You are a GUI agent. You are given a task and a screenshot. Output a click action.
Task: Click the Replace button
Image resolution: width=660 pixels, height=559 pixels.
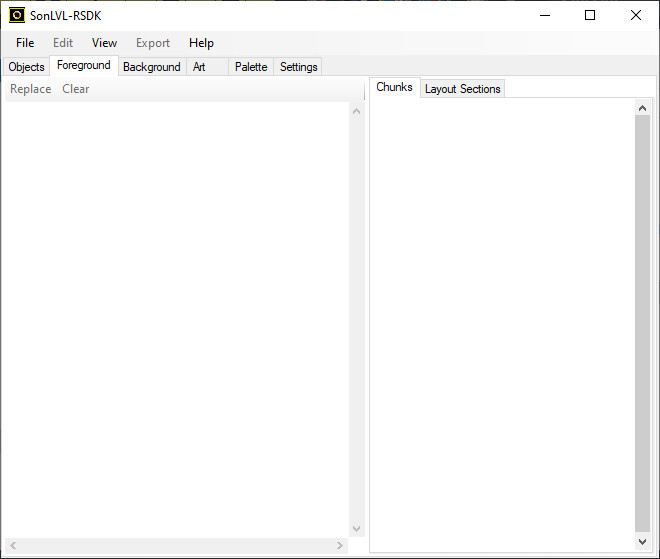click(30, 89)
